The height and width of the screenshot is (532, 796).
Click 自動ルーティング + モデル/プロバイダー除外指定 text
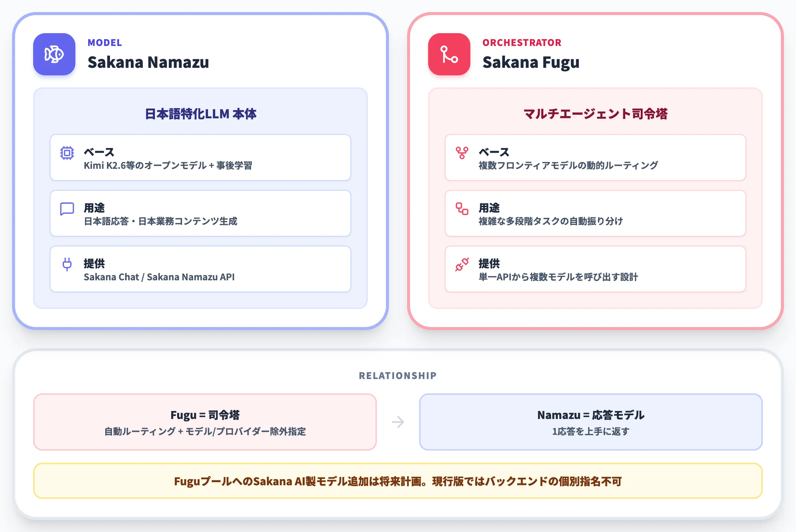point(205,431)
